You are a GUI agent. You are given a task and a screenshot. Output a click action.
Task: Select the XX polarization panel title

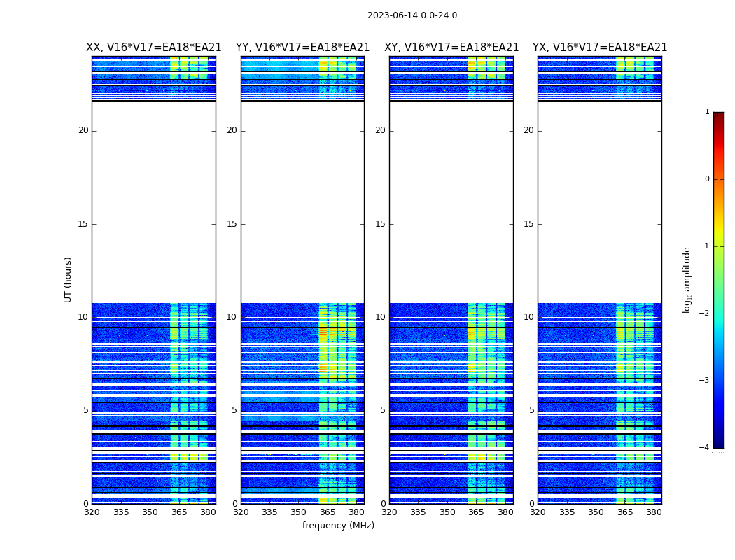(x=153, y=48)
